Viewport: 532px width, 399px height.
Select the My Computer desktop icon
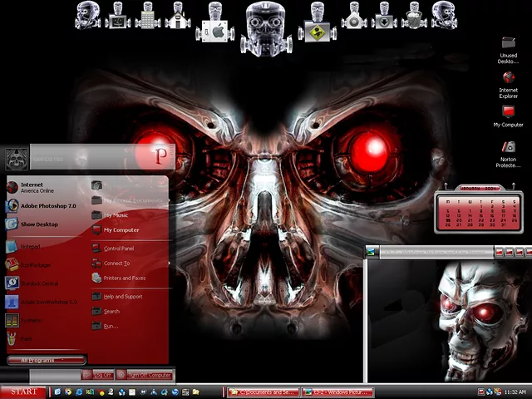tap(508, 116)
